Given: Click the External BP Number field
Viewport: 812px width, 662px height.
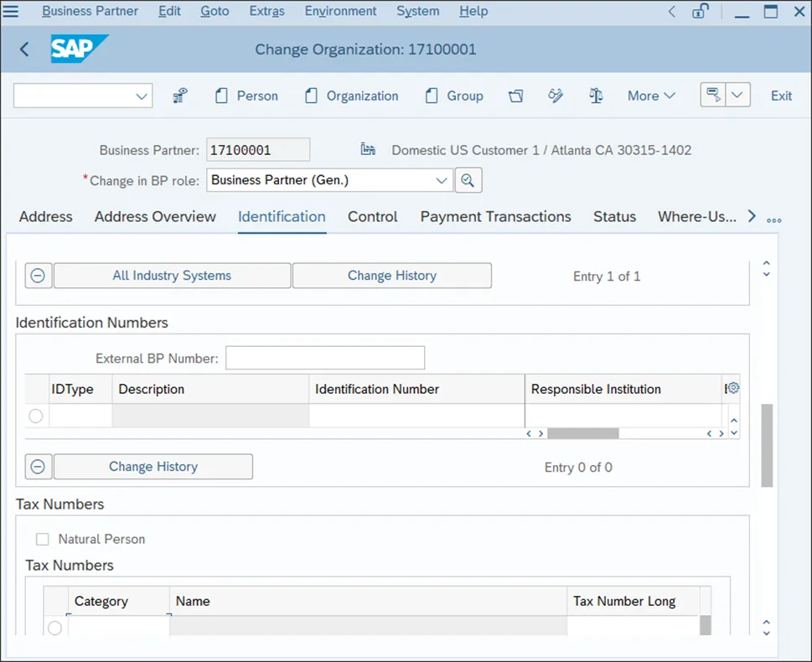Looking at the screenshot, I should (325, 358).
